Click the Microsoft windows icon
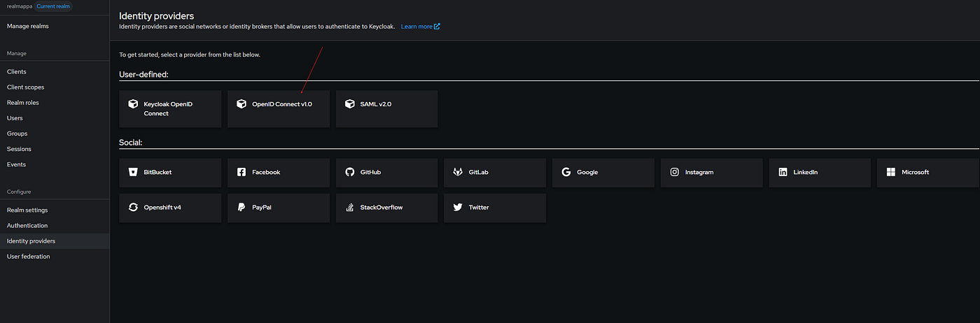 pos(891,172)
